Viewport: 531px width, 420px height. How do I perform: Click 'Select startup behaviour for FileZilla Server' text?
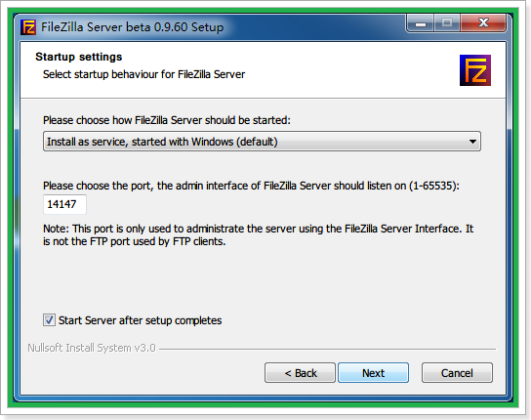(x=143, y=74)
